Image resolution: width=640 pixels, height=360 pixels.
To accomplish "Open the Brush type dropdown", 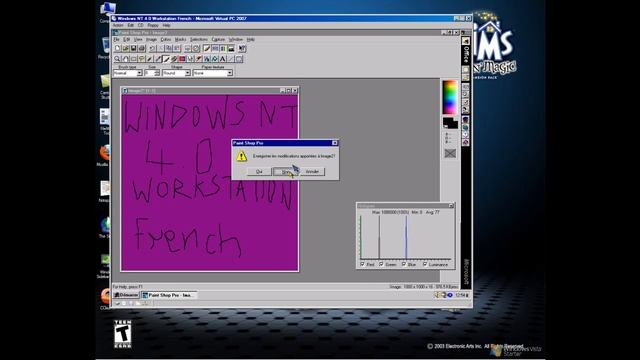I will (139, 73).
